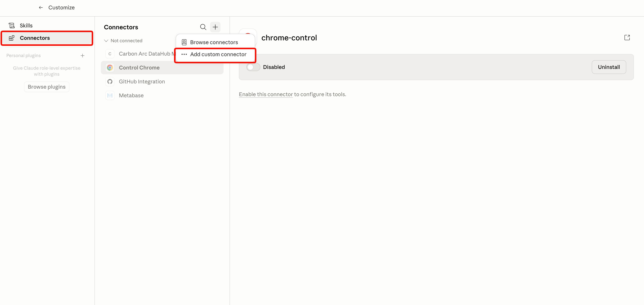
Task: Choose Browse connectors from menu
Action: point(215,42)
